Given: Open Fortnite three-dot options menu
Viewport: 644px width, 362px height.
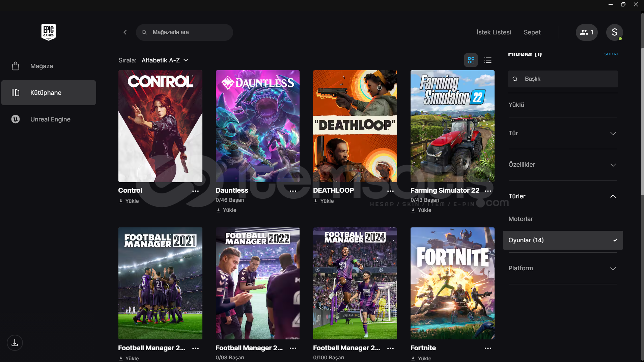Looking at the screenshot, I should point(488,348).
